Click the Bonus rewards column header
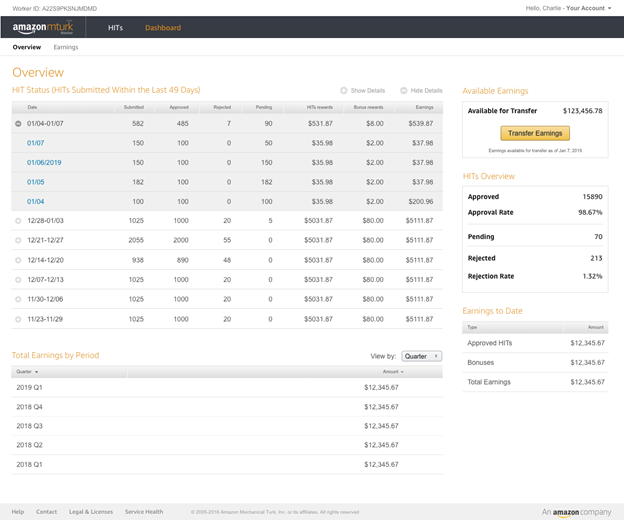624x520 pixels. (368, 107)
